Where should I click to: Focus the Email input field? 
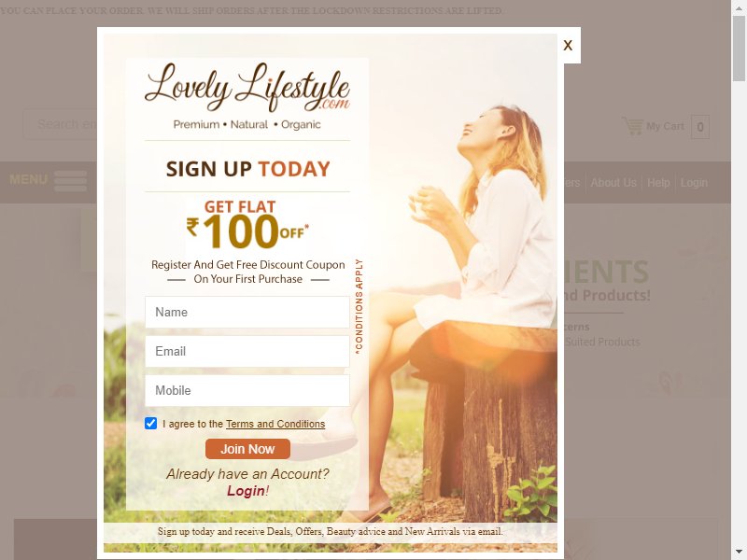247,352
